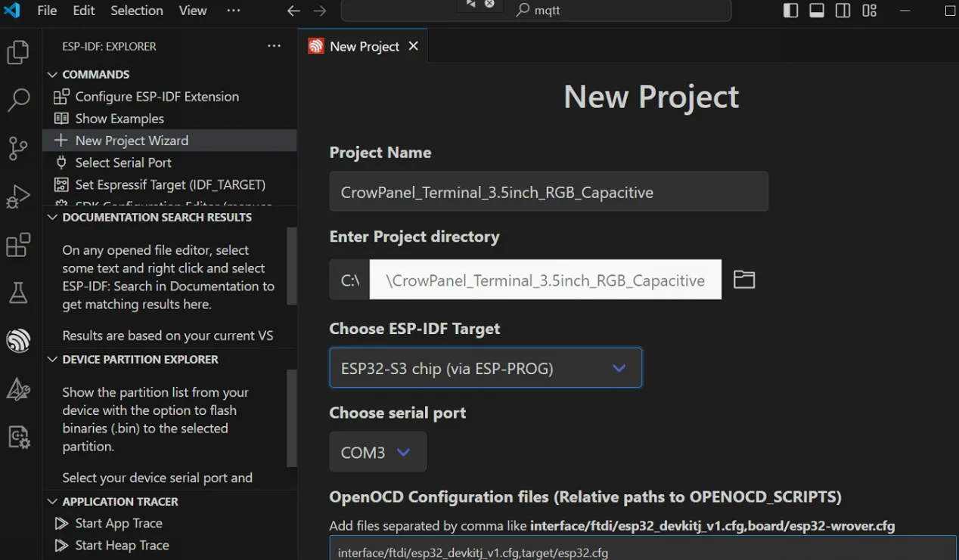Click the 'Select your device serial port and' text
959x560 pixels.
tap(157, 478)
